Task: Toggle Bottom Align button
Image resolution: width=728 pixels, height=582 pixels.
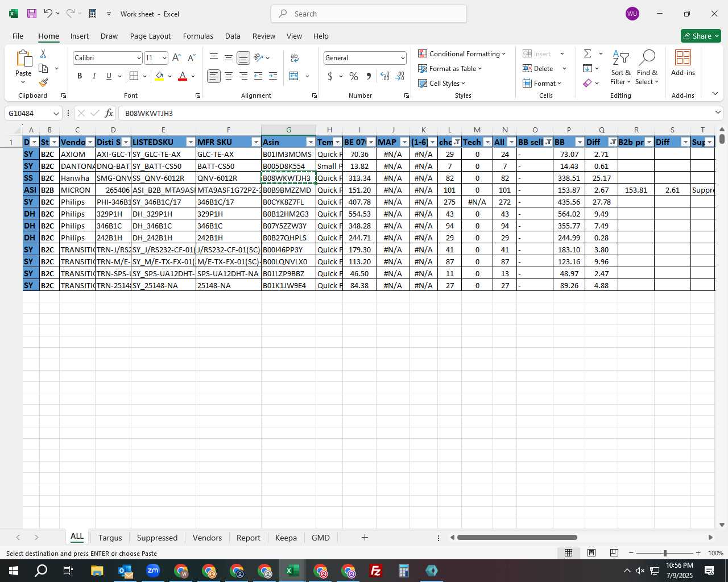Action: [243, 57]
